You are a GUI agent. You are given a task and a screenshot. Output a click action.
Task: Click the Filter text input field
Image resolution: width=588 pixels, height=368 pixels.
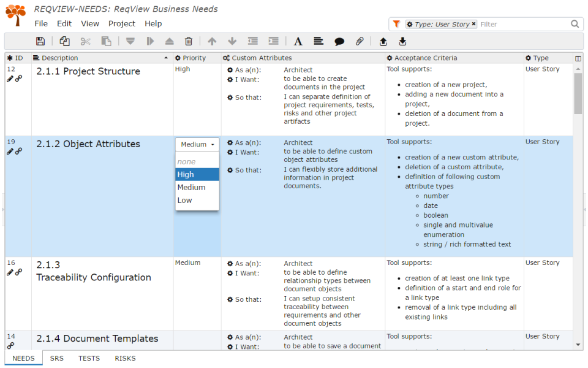[x=523, y=24]
